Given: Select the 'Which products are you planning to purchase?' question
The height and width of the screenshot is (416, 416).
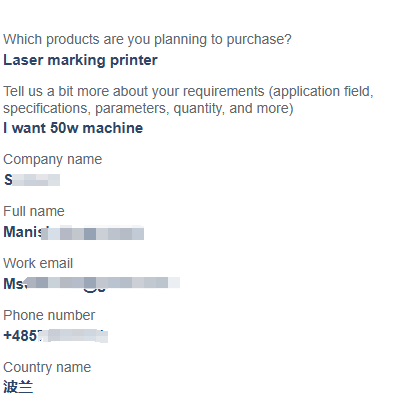Looking at the screenshot, I should tap(147, 40).
